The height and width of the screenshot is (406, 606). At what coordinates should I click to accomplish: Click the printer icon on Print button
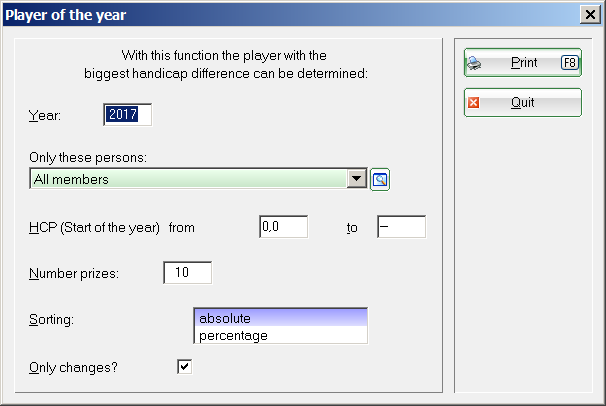pyautogui.click(x=475, y=63)
